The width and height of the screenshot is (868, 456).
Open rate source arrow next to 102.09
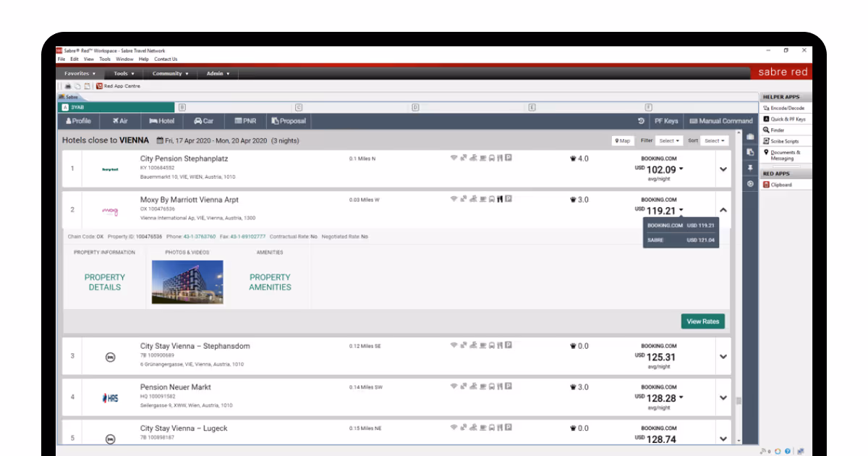coord(681,170)
